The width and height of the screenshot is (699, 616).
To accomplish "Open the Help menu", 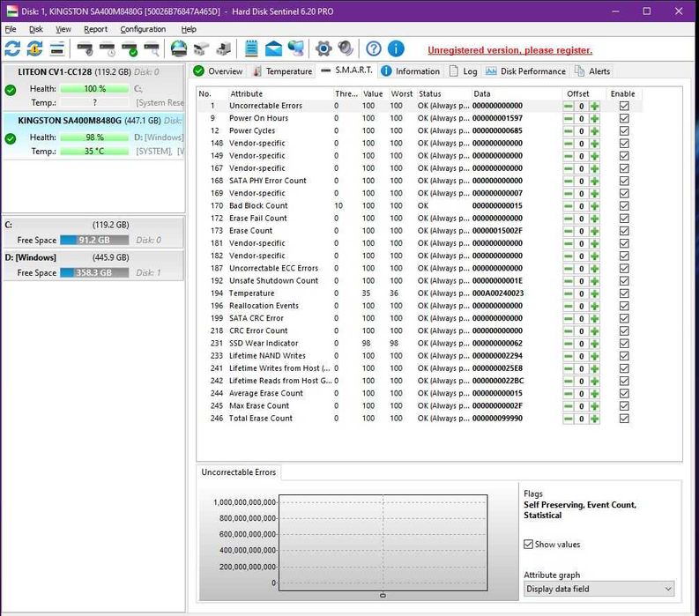I will click(x=189, y=29).
